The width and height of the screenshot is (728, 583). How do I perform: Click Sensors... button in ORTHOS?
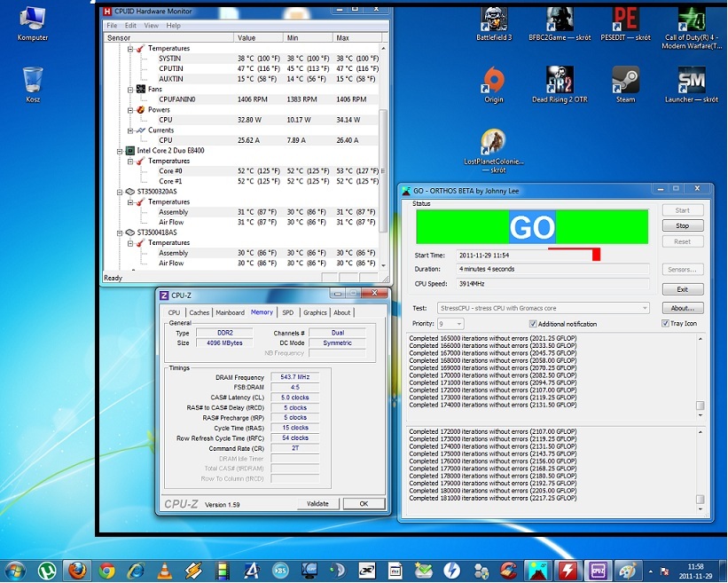683,270
